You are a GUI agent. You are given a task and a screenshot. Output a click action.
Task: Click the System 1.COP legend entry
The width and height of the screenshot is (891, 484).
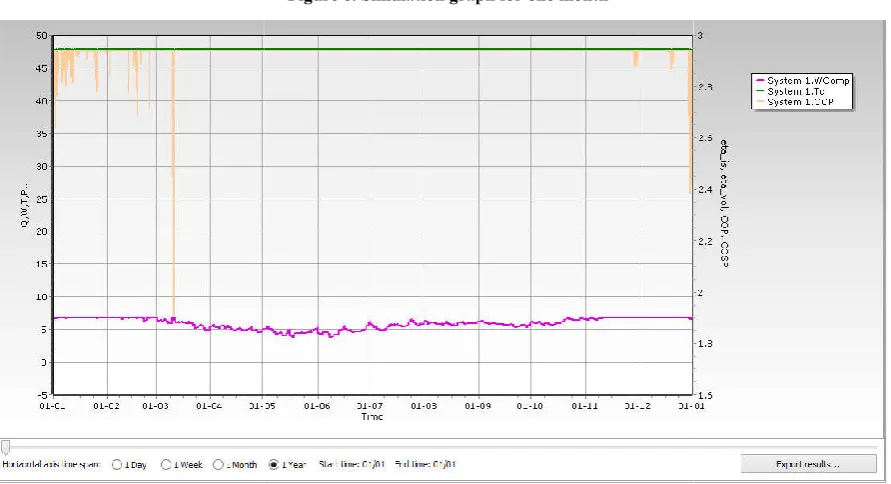pos(794,102)
